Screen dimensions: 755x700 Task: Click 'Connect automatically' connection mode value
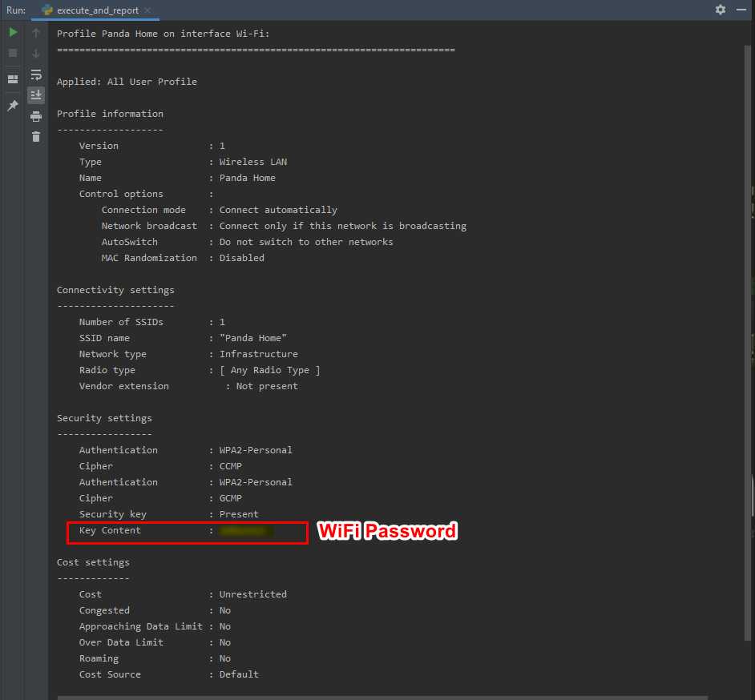point(278,210)
